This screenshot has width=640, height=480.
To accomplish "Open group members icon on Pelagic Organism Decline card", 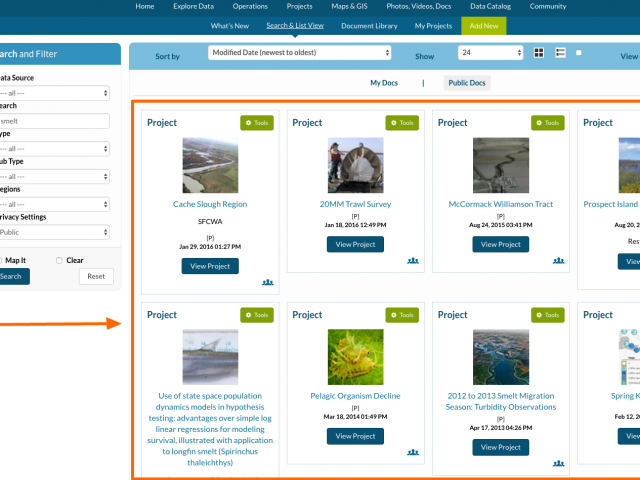I will click(413, 452).
